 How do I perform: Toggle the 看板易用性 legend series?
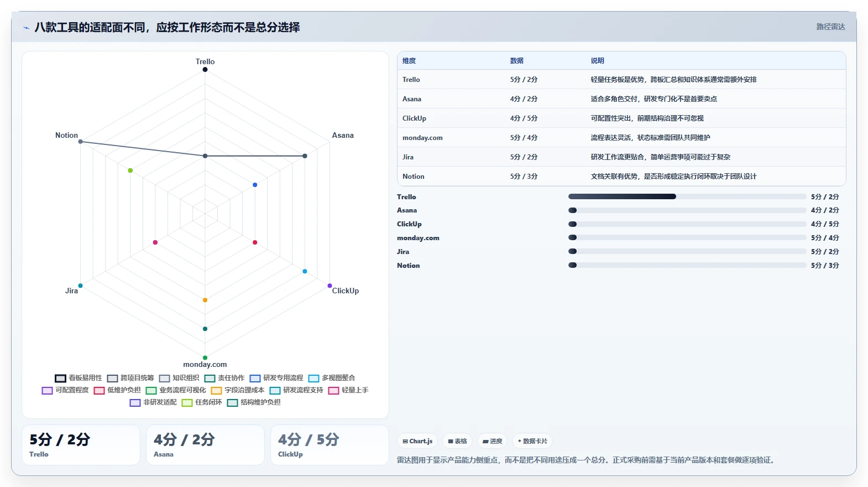coord(79,378)
